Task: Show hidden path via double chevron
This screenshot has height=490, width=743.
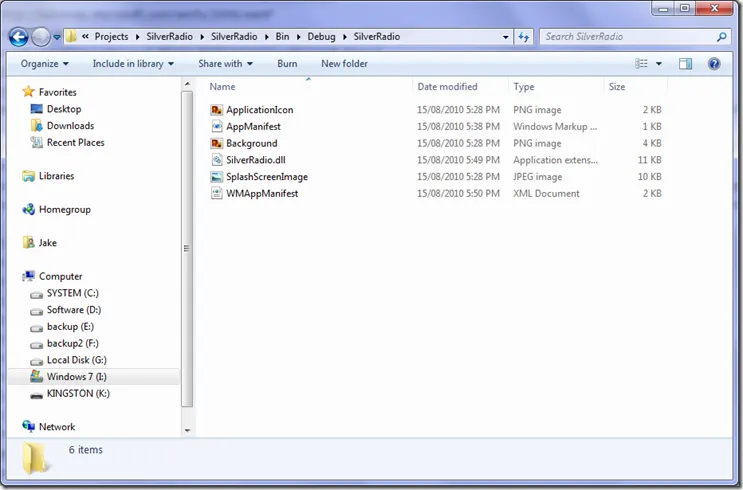Action: click(85, 36)
